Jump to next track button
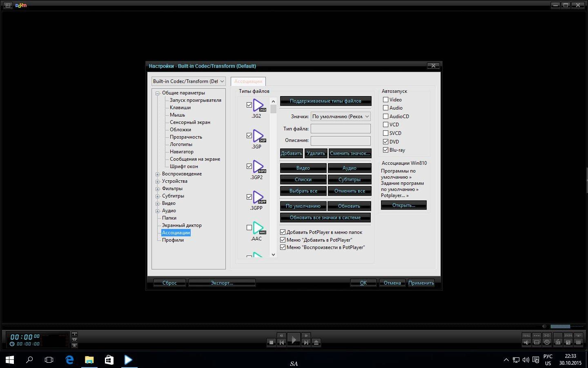Image resolution: width=588 pixels, height=368 pixels. [306, 343]
